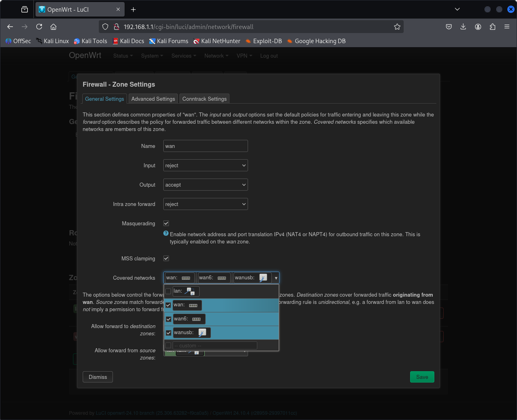Switch to the Advanced Settings tab
The width and height of the screenshot is (517, 420).
click(x=153, y=99)
